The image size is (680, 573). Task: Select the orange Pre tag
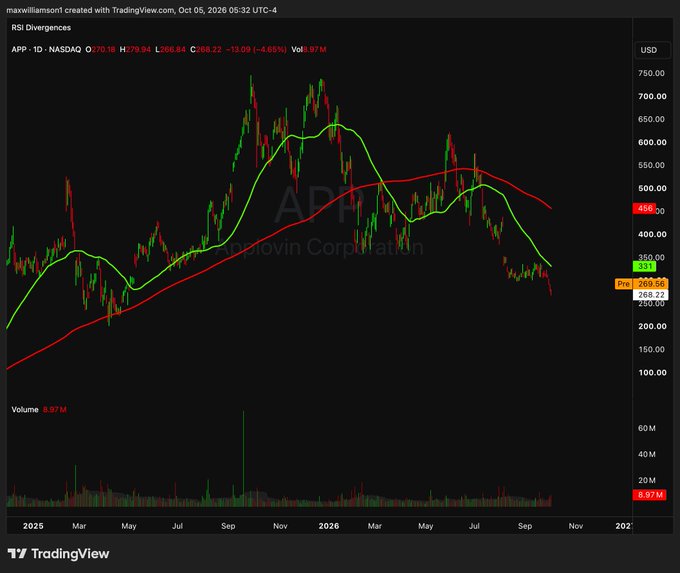pos(623,284)
